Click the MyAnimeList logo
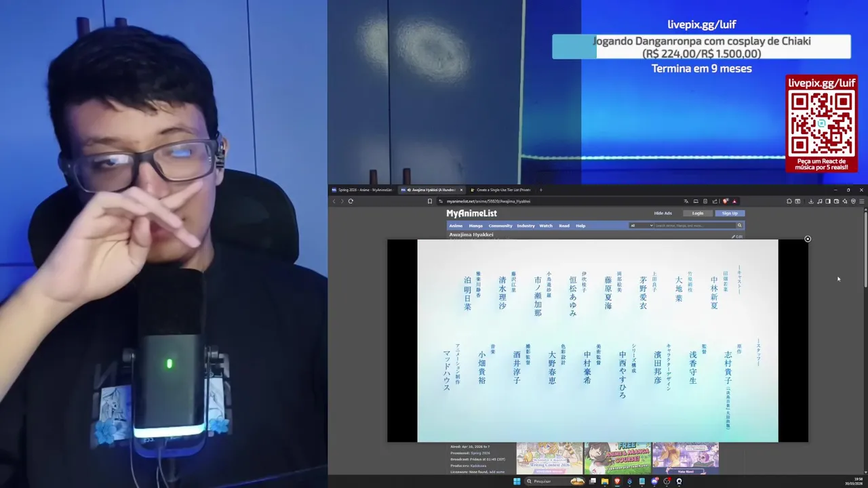Screen dimensions: 868x488 coord(471,213)
